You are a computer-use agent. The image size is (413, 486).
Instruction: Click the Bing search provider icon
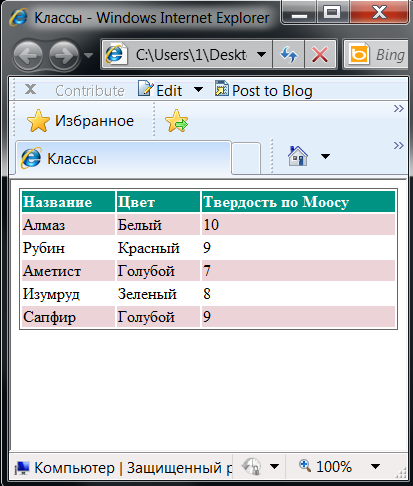coord(359,55)
